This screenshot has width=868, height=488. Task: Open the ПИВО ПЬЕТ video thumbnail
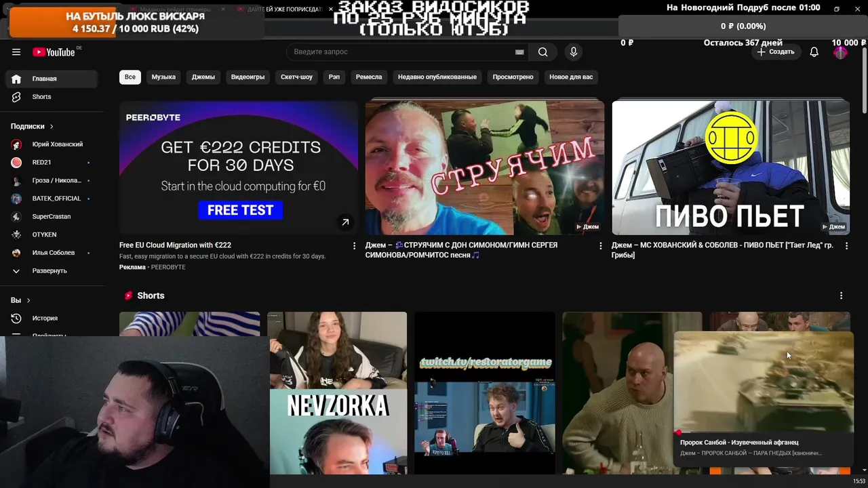click(730, 167)
